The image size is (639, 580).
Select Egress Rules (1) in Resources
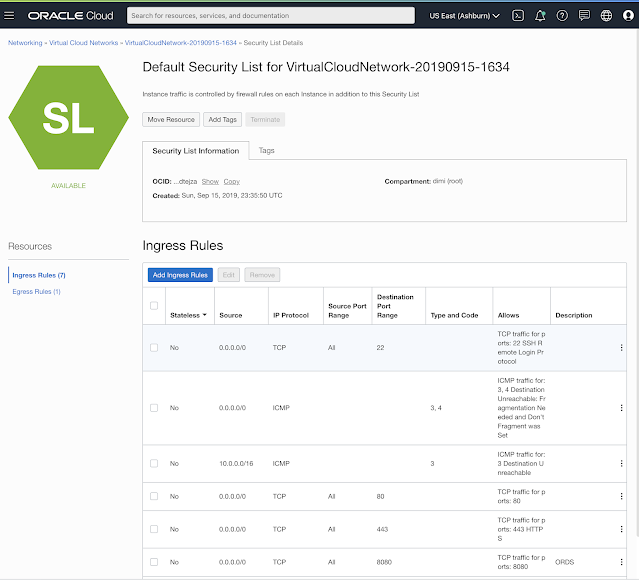coord(36,291)
